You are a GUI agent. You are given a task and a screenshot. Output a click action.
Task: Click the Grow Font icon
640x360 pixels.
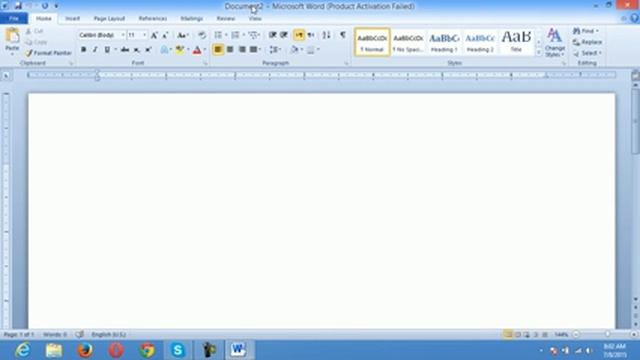[x=154, y=36]
